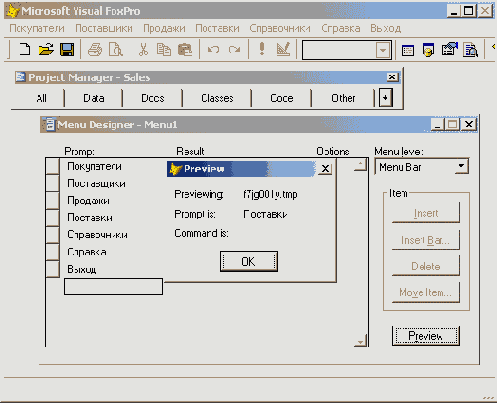Select the Покупатели prompt row

pos(94,166)
